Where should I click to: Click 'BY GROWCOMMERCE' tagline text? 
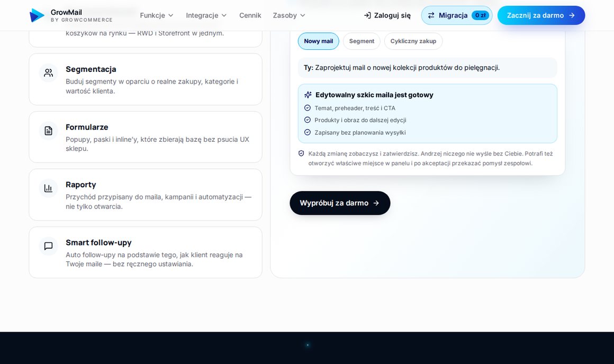click(82, 20)
